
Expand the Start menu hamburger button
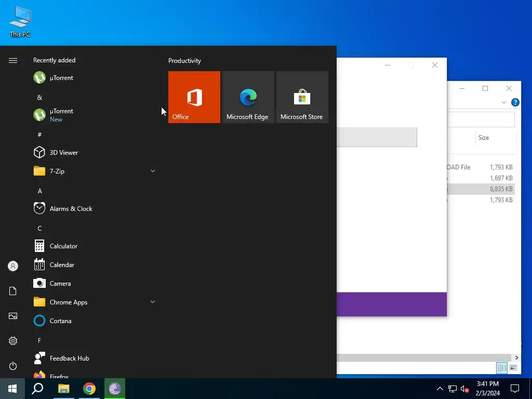(13, 60)
